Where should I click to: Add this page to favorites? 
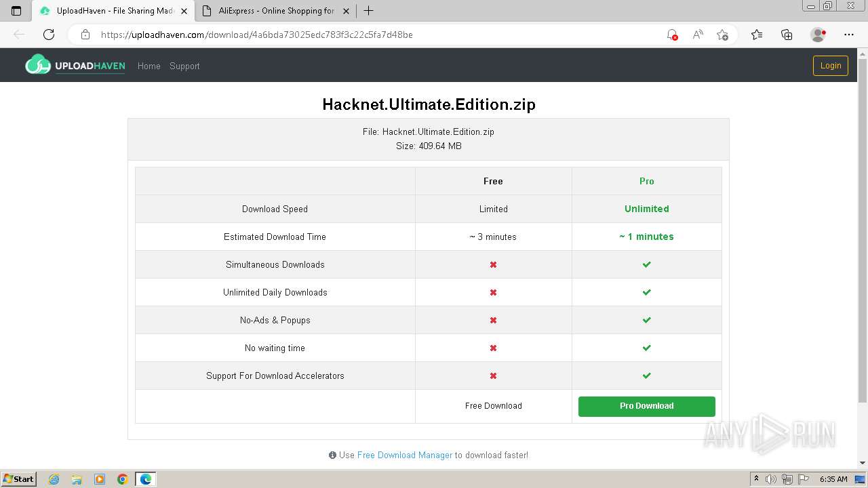pyautogui.click(x=722, y=35)
